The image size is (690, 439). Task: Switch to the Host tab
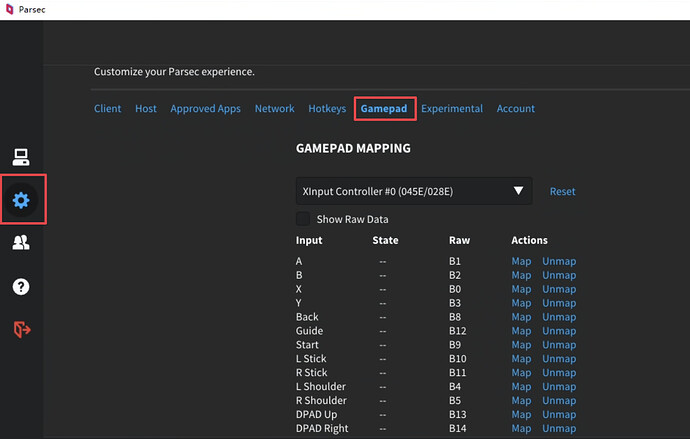(x=146, y=109)
